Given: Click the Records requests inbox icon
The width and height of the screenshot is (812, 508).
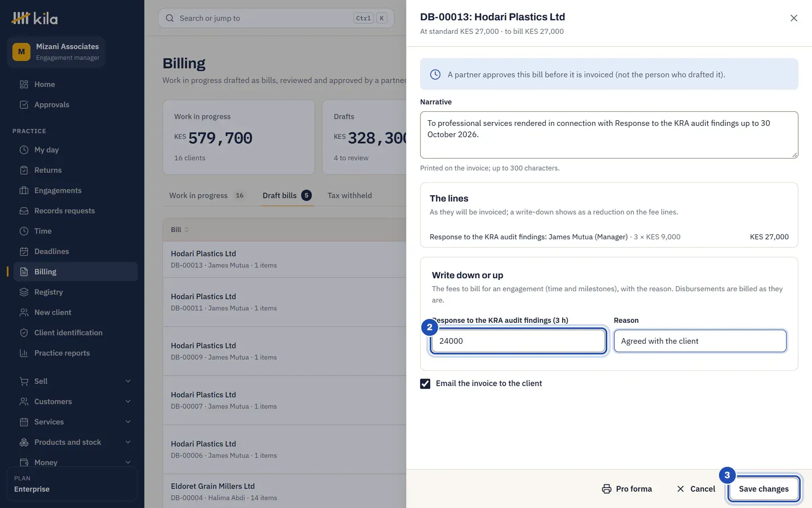Looking at the screenshot, I should click(24, 211).
